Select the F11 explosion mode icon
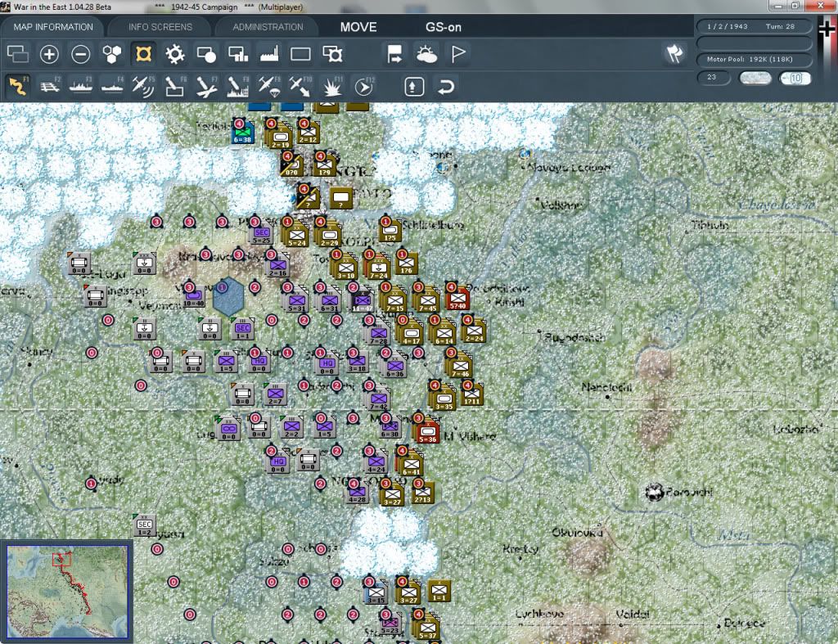Image resolution: width=838 pixels, height=644 pixels. [332, 86]
